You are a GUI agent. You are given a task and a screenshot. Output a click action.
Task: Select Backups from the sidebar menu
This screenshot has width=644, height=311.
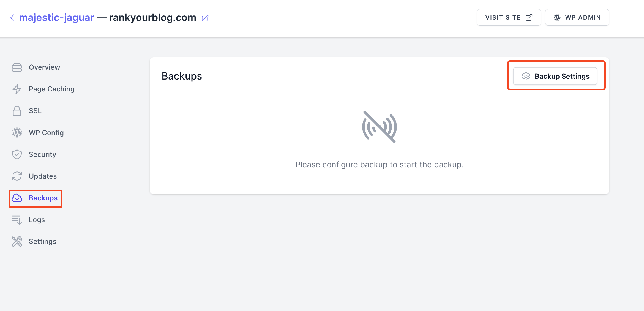pos(43,198)
